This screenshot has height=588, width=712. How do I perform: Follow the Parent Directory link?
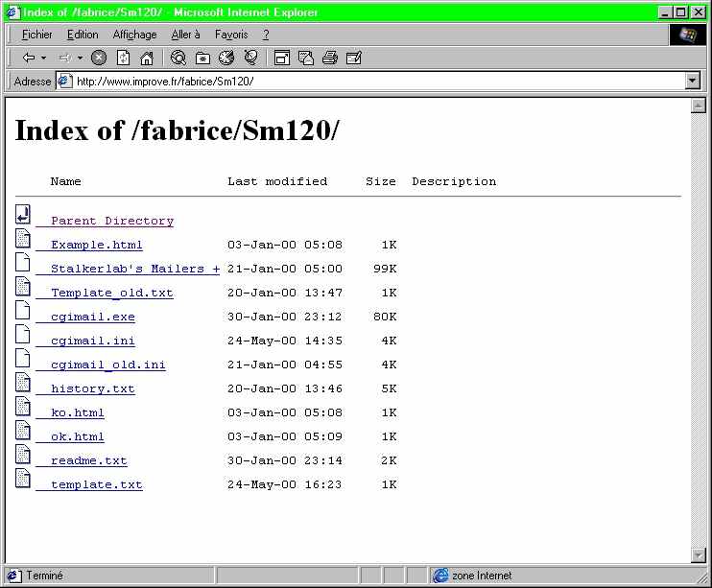tap(112, 221)
